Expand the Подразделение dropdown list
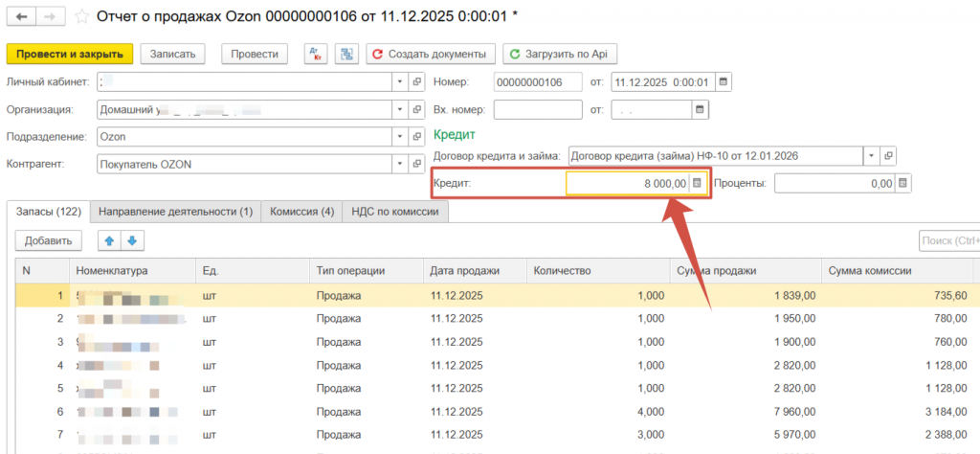 399,137
